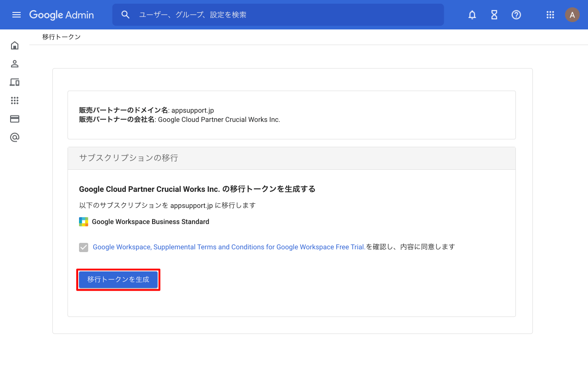
Task: Click the Google Workspace Business Standard text
Action: [x=151, y=222]
